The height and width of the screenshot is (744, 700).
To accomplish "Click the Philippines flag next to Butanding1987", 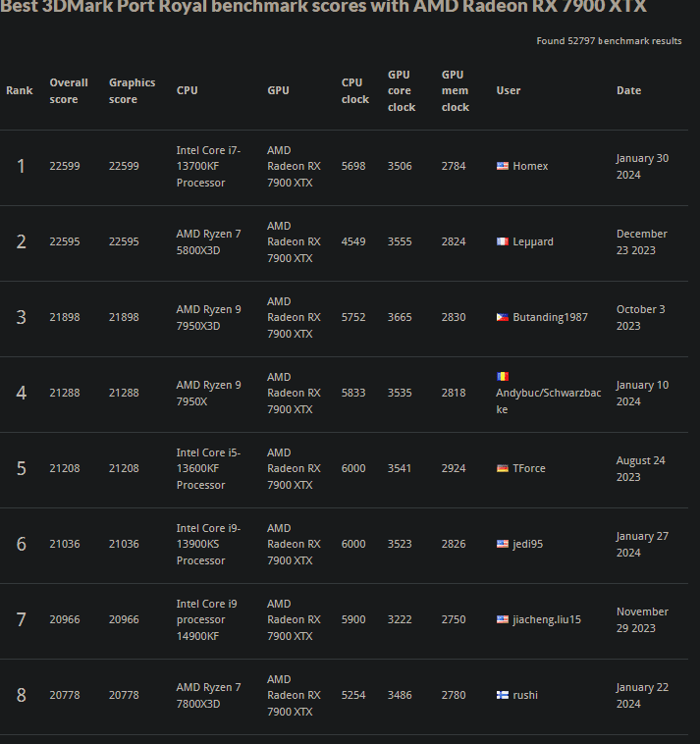I will [502, 317].
